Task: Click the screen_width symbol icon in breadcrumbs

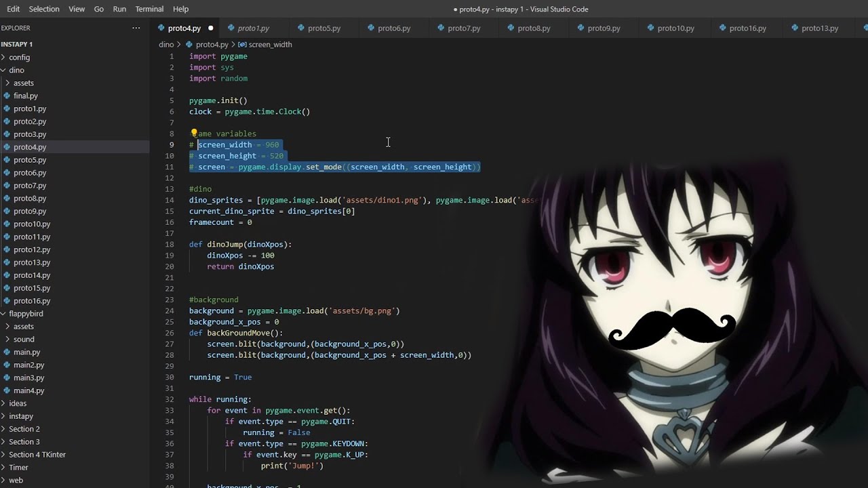Action: click(x=242, y=44)
